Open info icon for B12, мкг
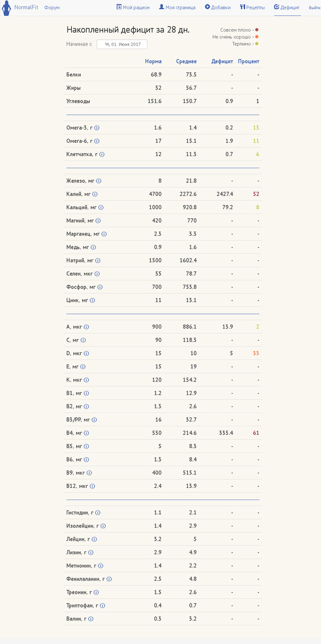This screenshot has width=321, height=644. click(93, 486)
